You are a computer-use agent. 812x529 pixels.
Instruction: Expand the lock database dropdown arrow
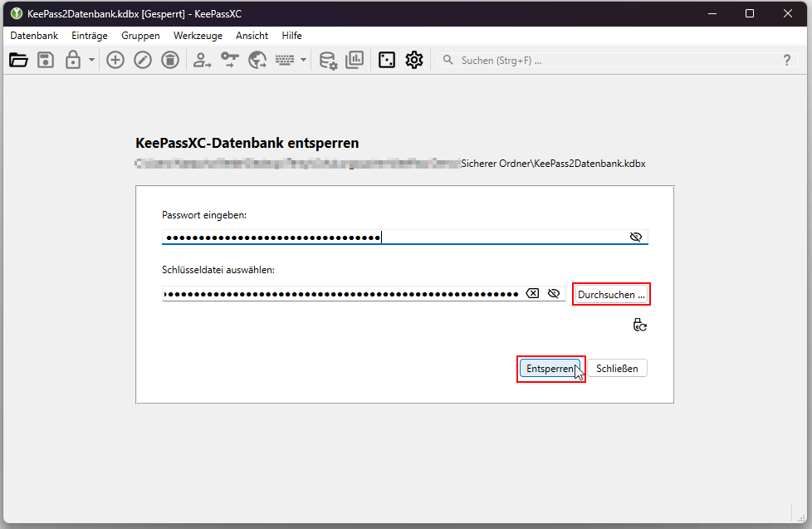point(91,60)
